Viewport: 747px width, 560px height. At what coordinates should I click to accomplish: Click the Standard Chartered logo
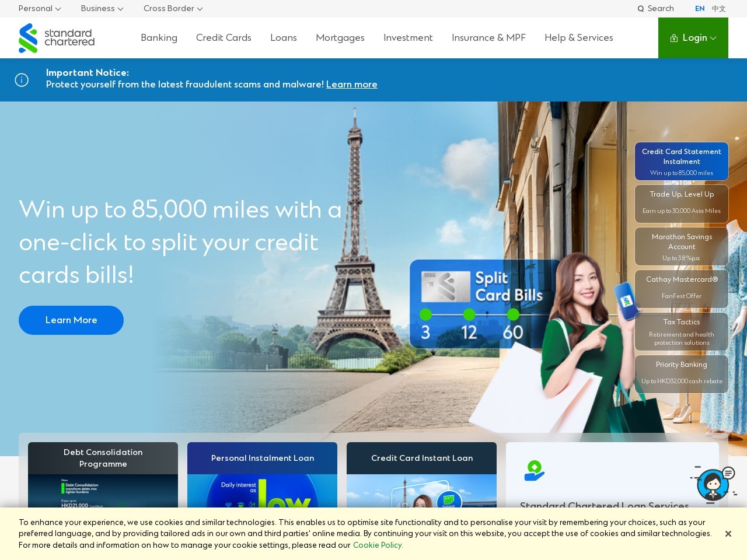57,38
